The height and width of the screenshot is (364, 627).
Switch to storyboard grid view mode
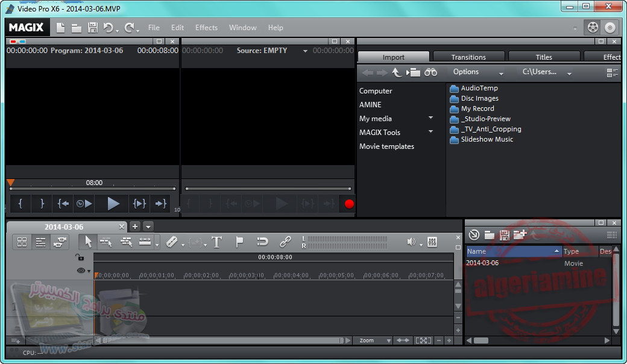click(x=22, y=242)
